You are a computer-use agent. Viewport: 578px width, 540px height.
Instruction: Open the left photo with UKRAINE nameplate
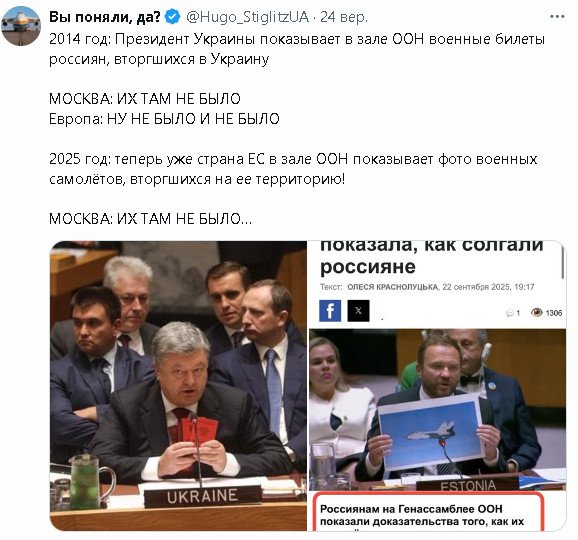pos(178,386)
